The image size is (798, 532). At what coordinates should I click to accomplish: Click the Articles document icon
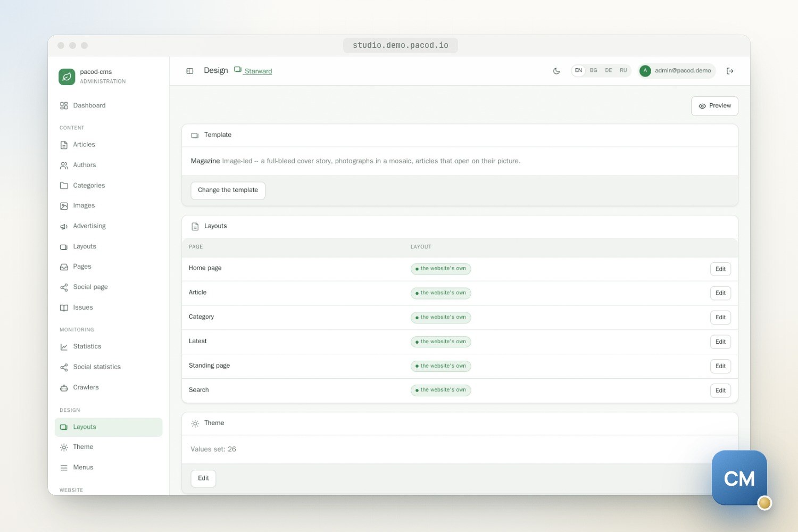click(64, 145)
